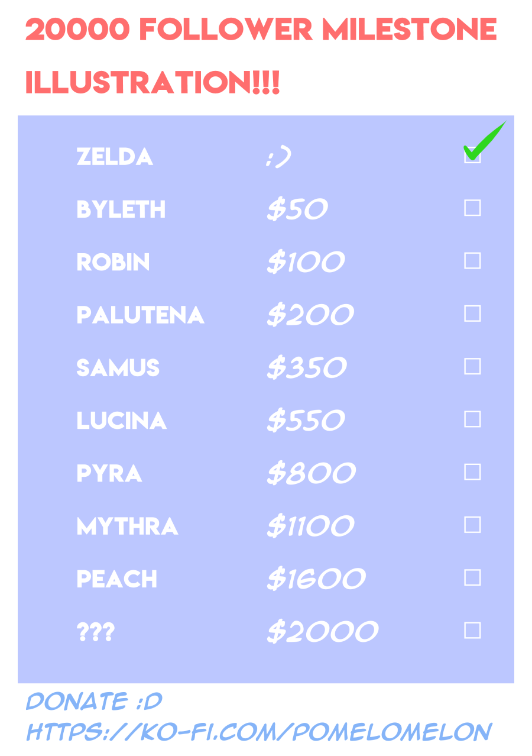Click the $350 Samus price
This screenshot has height=756, width=532.
[x=306, y=368]
